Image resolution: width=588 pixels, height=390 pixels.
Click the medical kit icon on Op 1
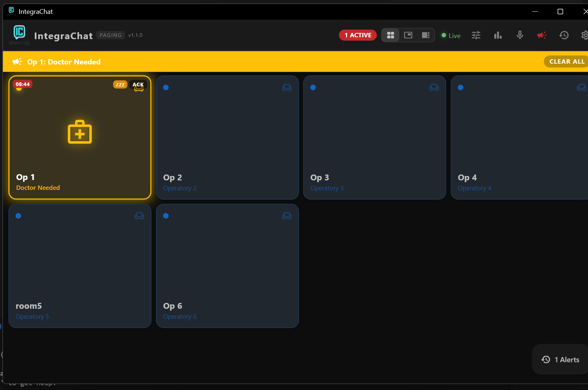click(x=80, y=132)
